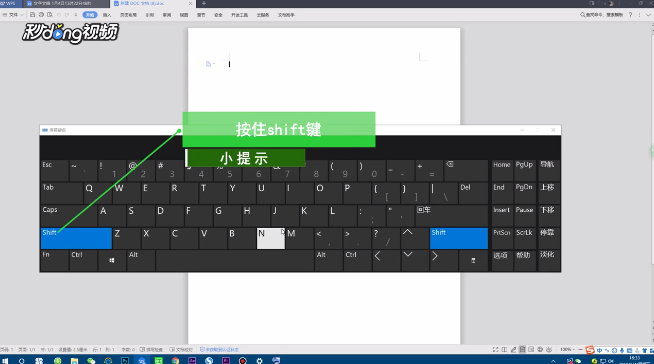Viewport: 654px width, 364px height.
Task: Click the Save icon in WPS quick access toolbar
Action: tap(32, 15)
